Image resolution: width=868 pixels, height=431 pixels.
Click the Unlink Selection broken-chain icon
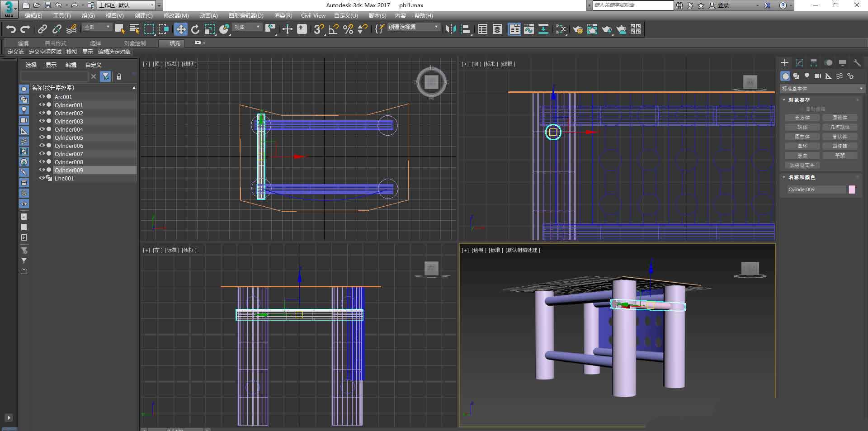tap(57, 29)
